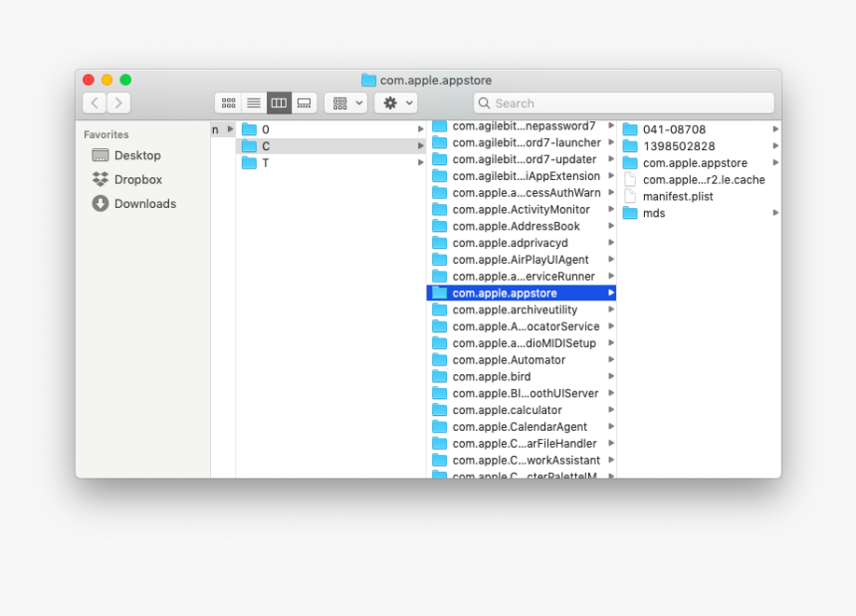Viewport: 856px width, 616px height.
Task: Expand arrow beside com.apple.ActivityMonitor
Action: click(x=611, y=210)
